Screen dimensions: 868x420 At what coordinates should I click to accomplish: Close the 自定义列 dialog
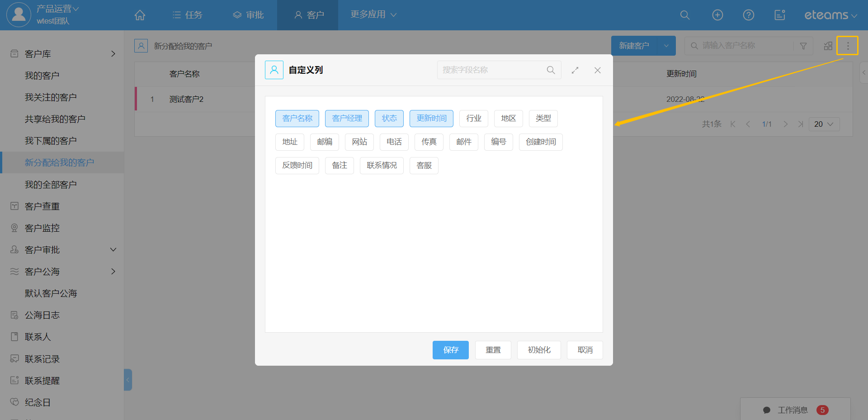597,70
